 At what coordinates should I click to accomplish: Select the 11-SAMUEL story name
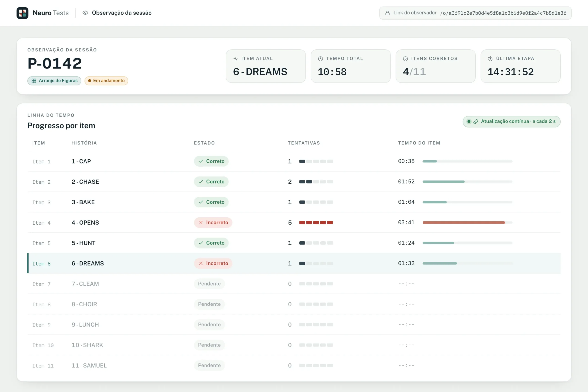pyautogui.click(x=89, y=366)
